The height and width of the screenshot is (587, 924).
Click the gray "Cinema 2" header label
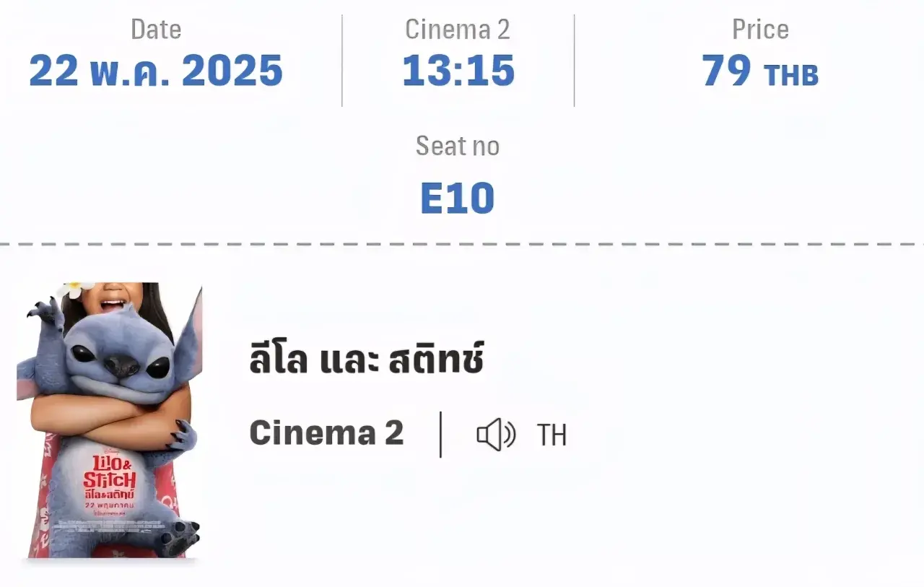tap(458, 30)
